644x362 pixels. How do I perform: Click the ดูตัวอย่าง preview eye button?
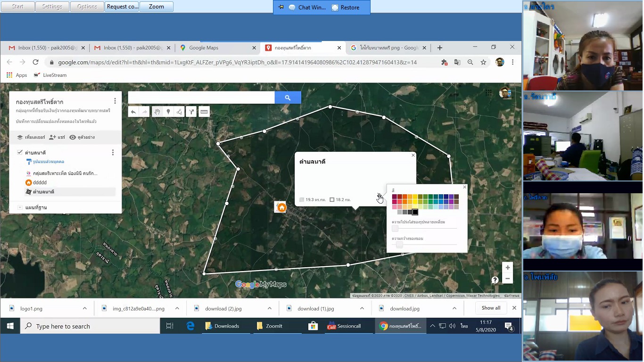(x=82, y=137)
